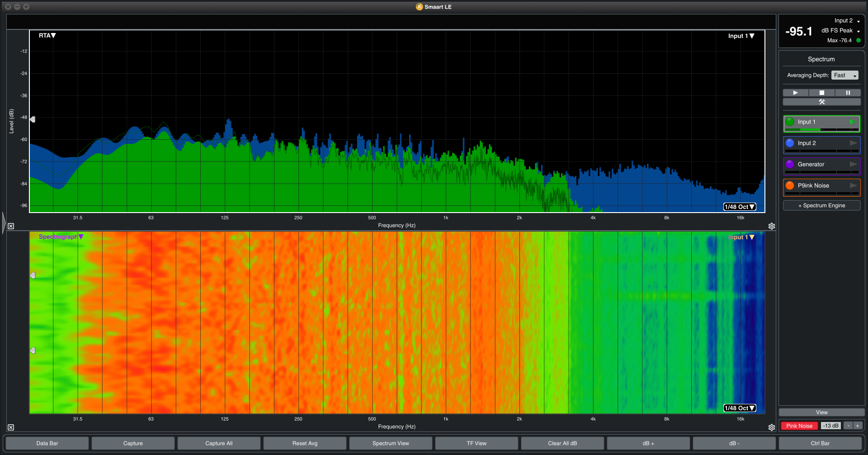The width and height of the screenshot is (868, 455).
Task: Select the P9ink Noise engine row
Action: tap(821, 187)
